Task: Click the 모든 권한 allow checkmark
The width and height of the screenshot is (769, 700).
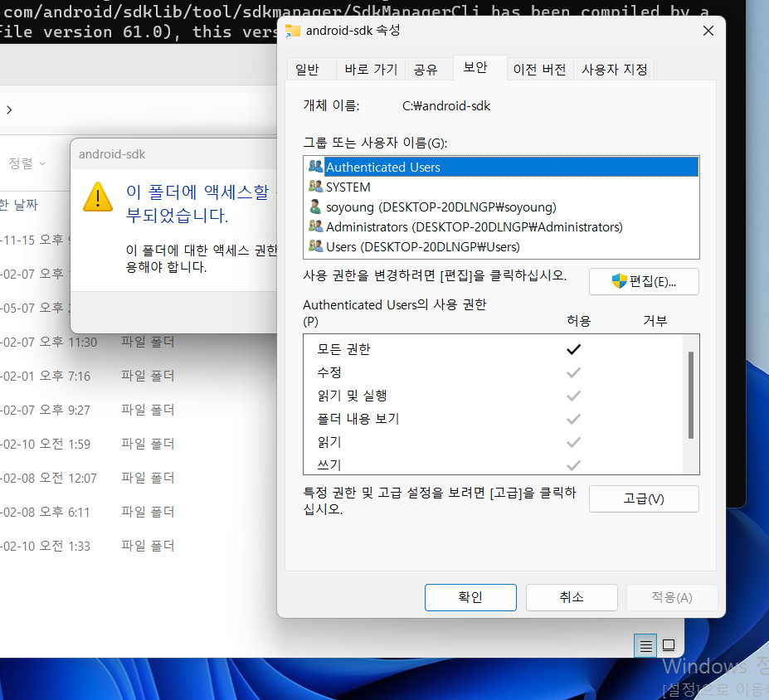Action: point(573,349)
